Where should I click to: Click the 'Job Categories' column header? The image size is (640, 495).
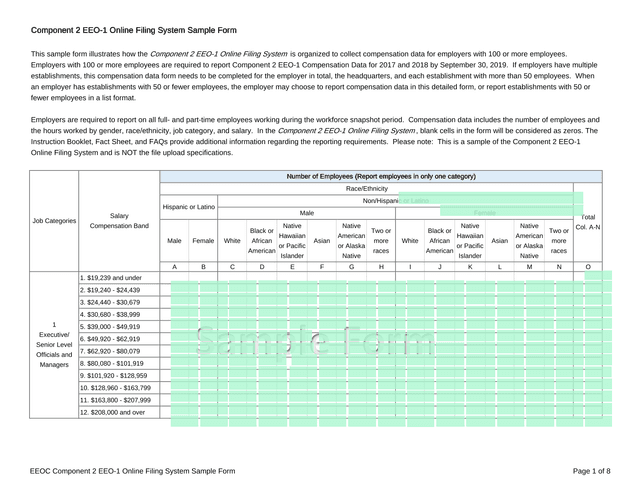pos(54,221)
